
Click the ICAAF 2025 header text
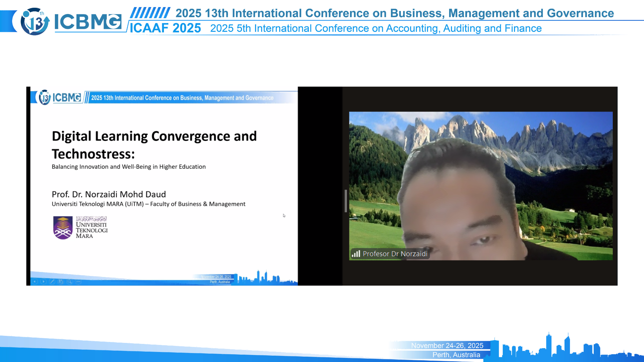pyautogui.click(x=165, y=28)
